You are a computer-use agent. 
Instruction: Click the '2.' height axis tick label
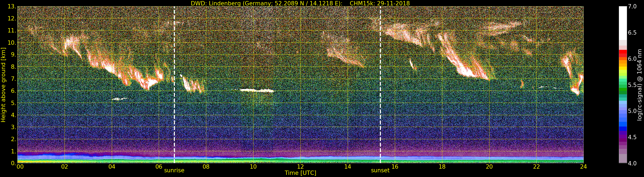click(x=14, y=139)
